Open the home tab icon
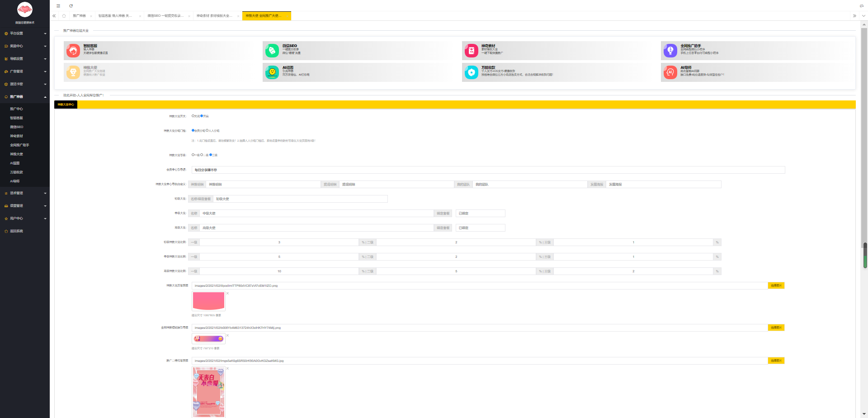868x418 pixels. point(64,16)
